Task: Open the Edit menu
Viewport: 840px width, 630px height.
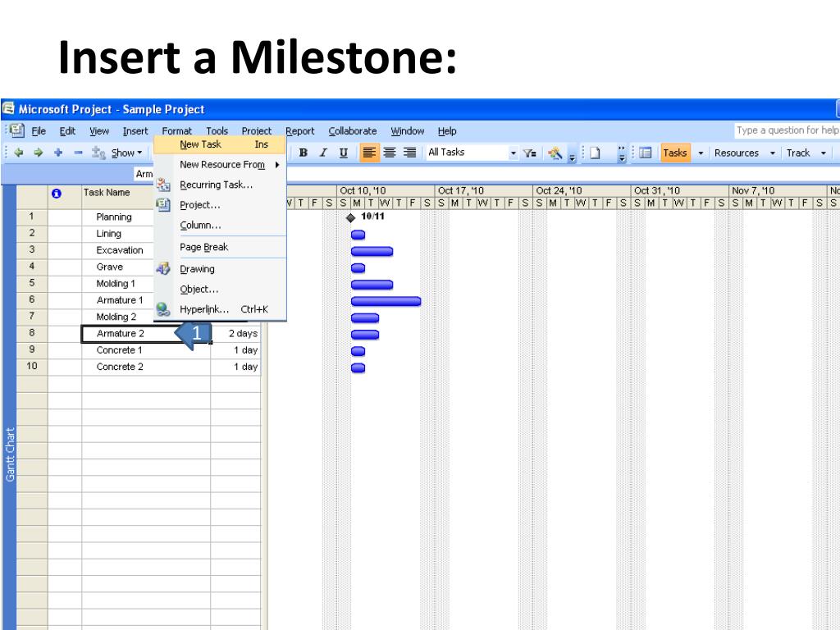Action: pos(67,130)
